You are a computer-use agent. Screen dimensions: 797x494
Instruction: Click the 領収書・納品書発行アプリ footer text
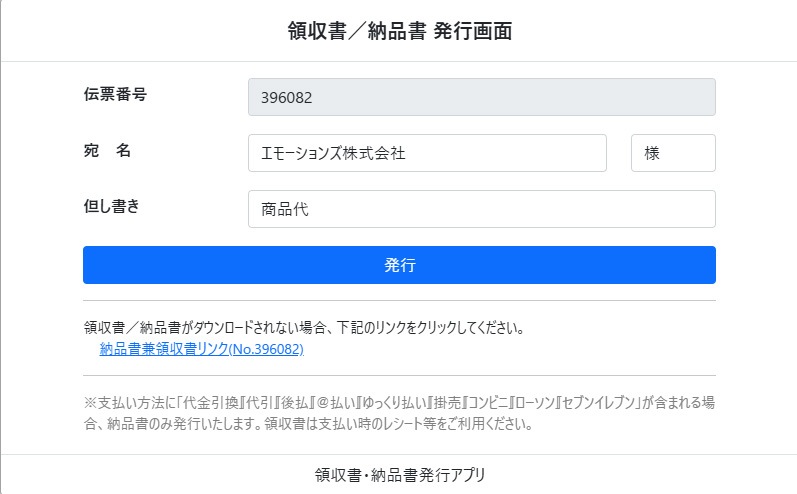399,473
